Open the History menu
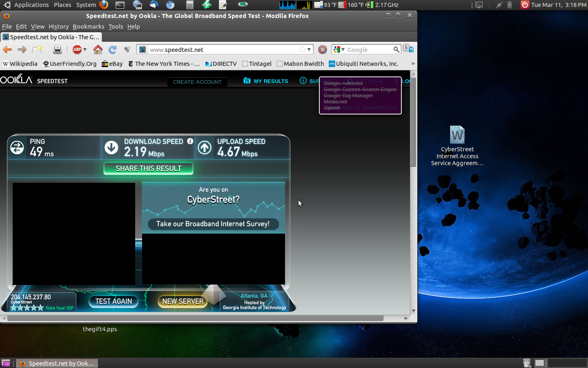This screenshot has width=588, height=368. (x=58, y=27)
